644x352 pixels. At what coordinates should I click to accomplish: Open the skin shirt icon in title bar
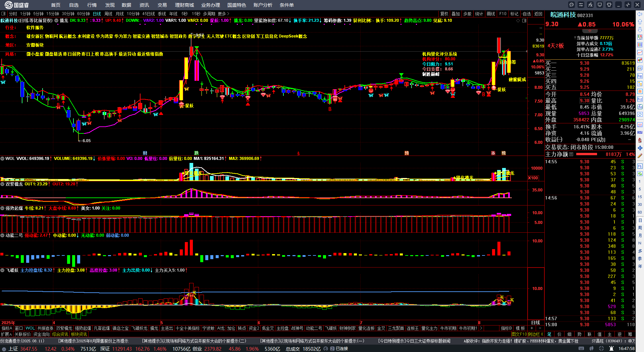point(609,5)
